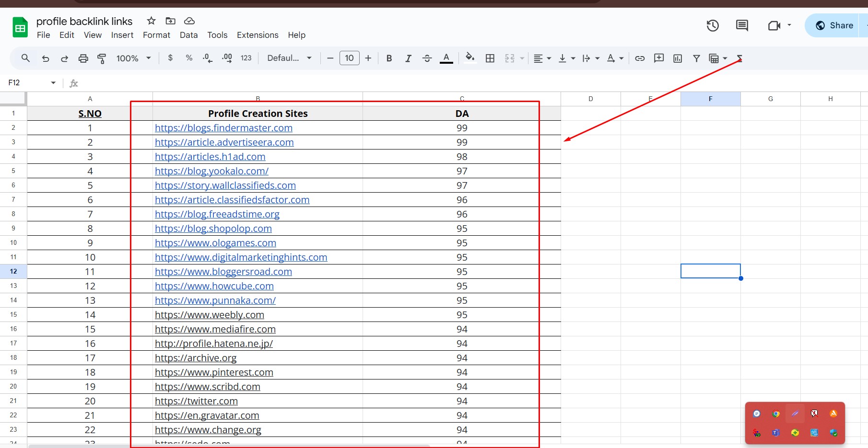Open Windows Security shield tray icon
This screenshot has width=868, height=448.
point(833,433)
